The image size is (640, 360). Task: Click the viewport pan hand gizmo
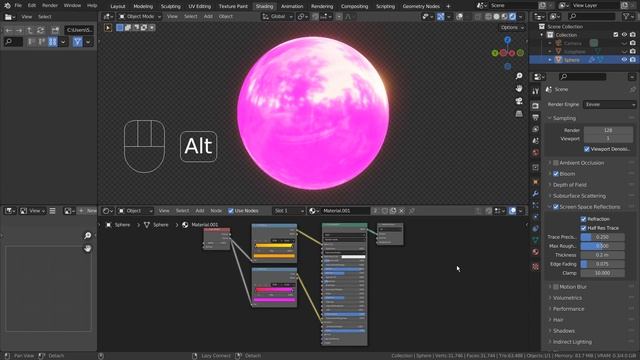(519, 89)
